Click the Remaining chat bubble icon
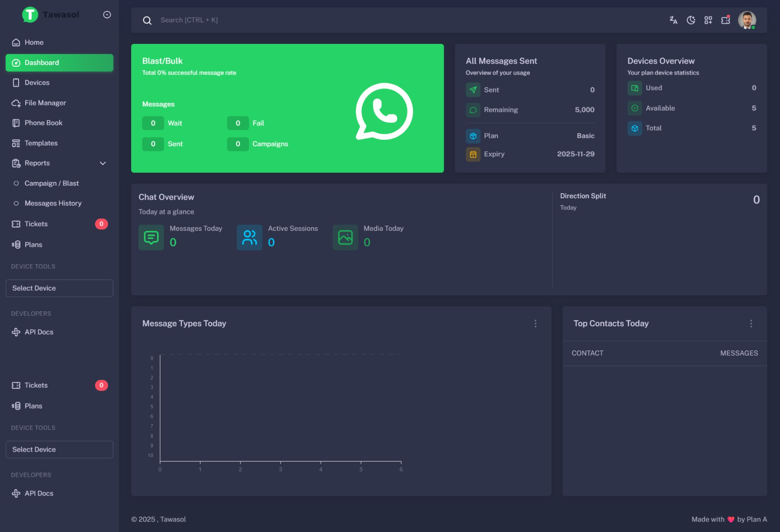This screenshot has height=532, width=780. [473, 110]
